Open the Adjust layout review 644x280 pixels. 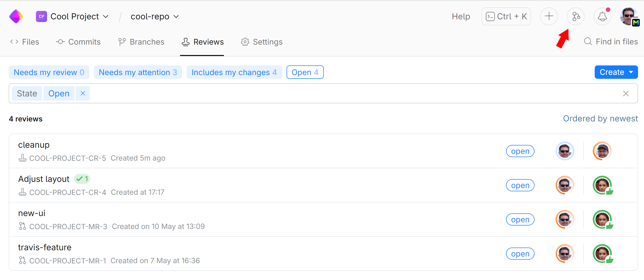(x=44, y=179)
